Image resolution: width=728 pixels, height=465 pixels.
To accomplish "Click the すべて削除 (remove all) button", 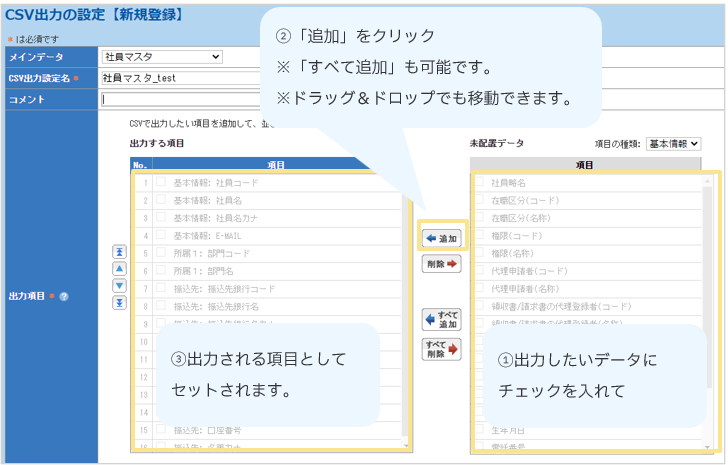I will pyautogui.click(x=441, y=349).
